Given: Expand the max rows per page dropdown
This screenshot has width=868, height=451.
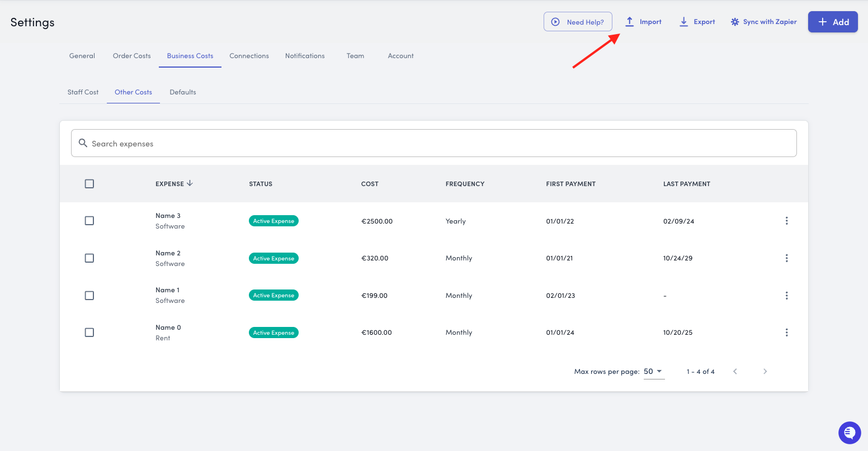Looking at the screenshot, I should point(653,372).
